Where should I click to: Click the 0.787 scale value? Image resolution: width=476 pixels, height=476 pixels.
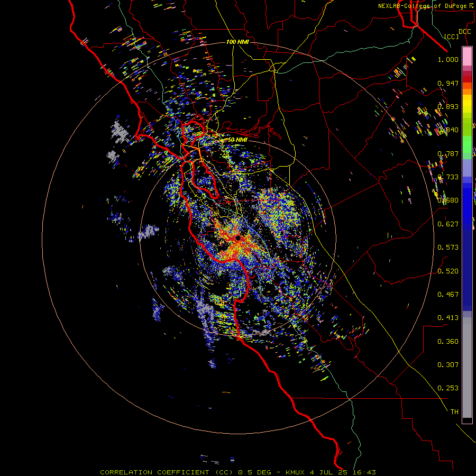tap(448, 153)
